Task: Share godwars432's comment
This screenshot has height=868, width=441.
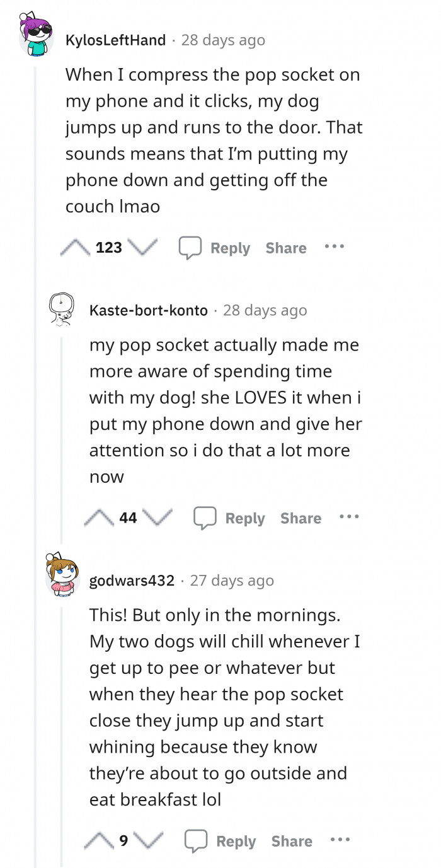Action: pos(292,841)
